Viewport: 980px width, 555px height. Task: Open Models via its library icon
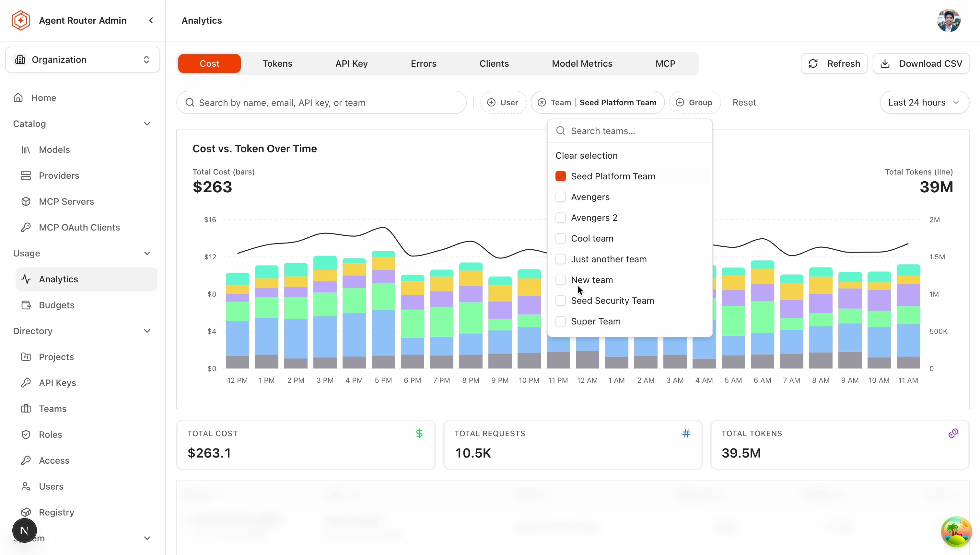coord(26,150)
